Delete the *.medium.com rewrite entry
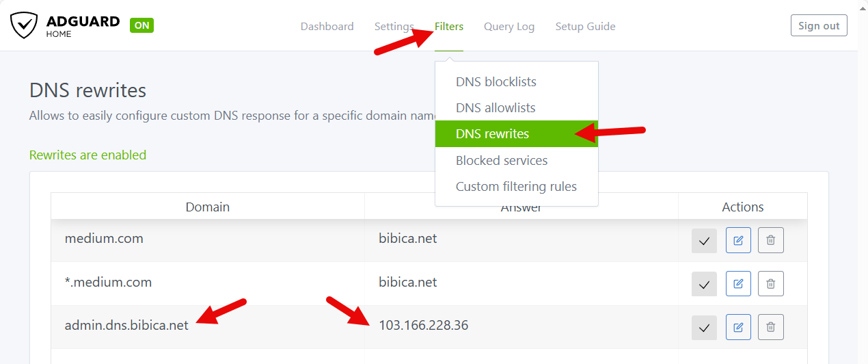This screenshot has width=868, height=364. (771, 283)
